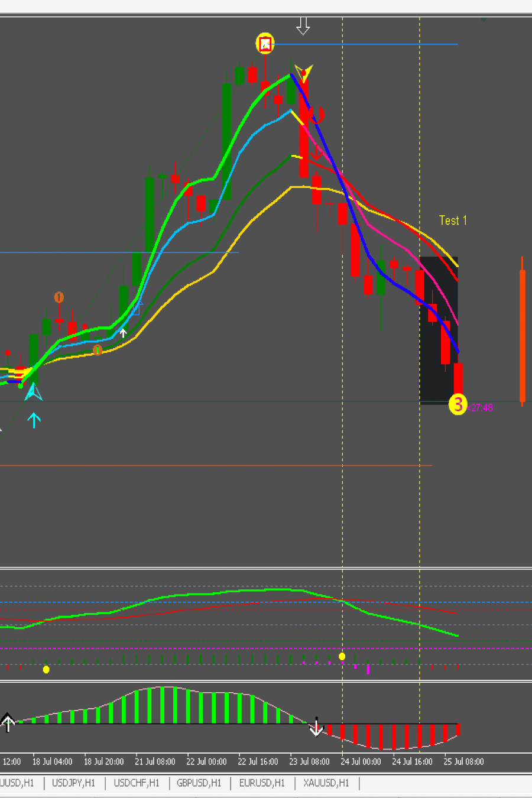The image size is (532, 798).
Task: Select the white down arrow on histogram
Action: (x=317, y=727)
